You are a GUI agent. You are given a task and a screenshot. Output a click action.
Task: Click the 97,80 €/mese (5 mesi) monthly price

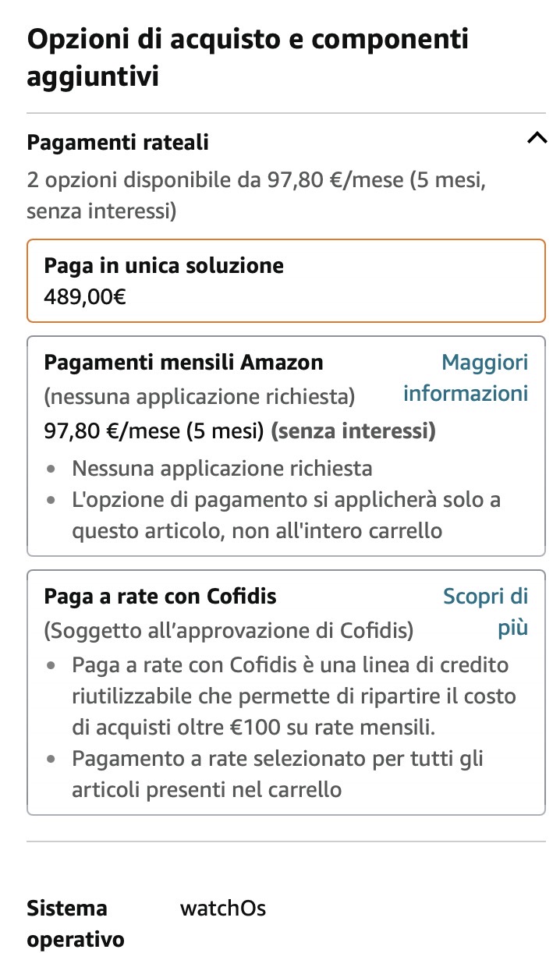(x=154, y=430)
